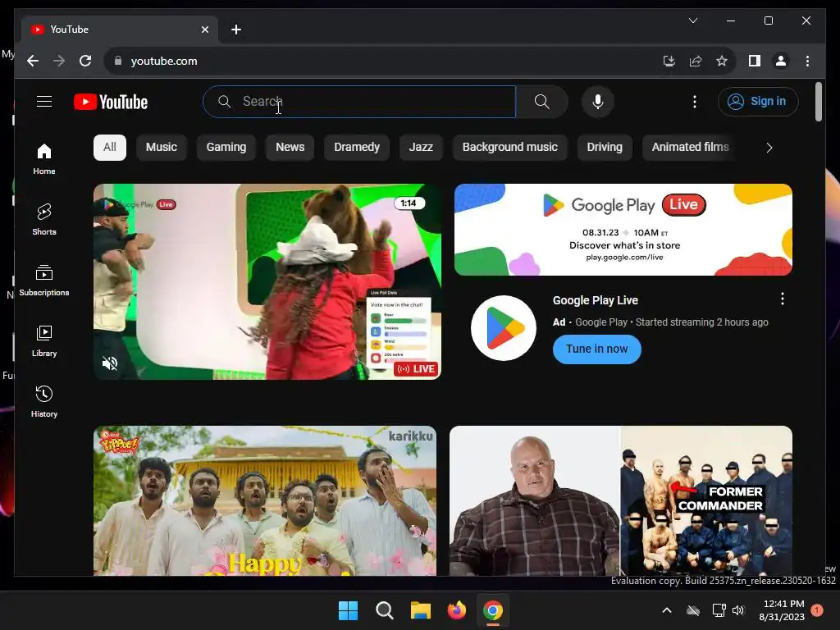Open History in sidebar
Screen dimensions: 840x630
click(44, 401)
